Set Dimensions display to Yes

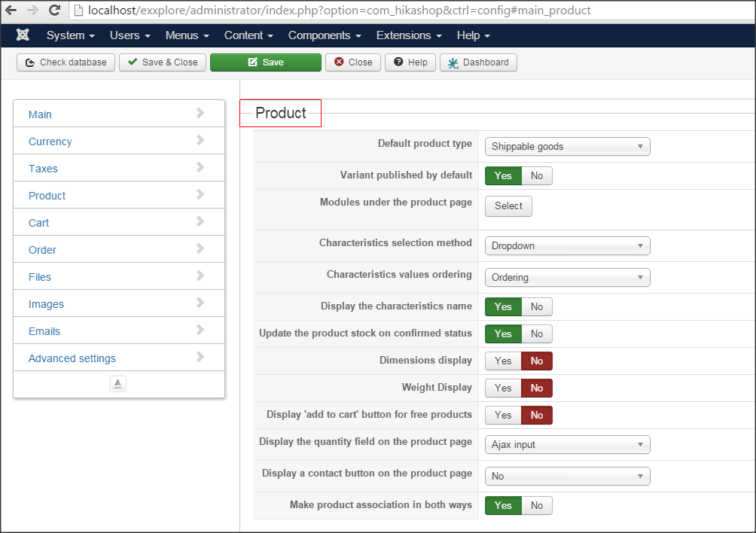503,361
